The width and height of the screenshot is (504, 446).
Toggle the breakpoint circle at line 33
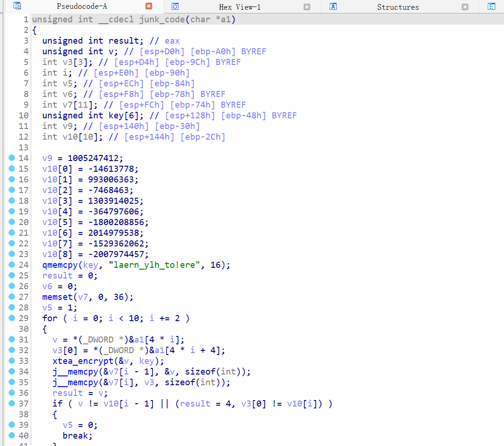click(x=12, y=361)
